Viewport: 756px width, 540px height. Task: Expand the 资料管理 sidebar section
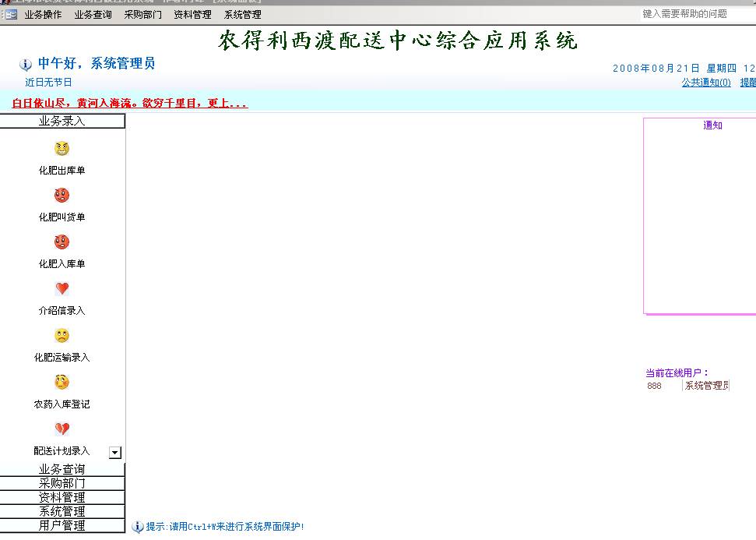point(62,497)
